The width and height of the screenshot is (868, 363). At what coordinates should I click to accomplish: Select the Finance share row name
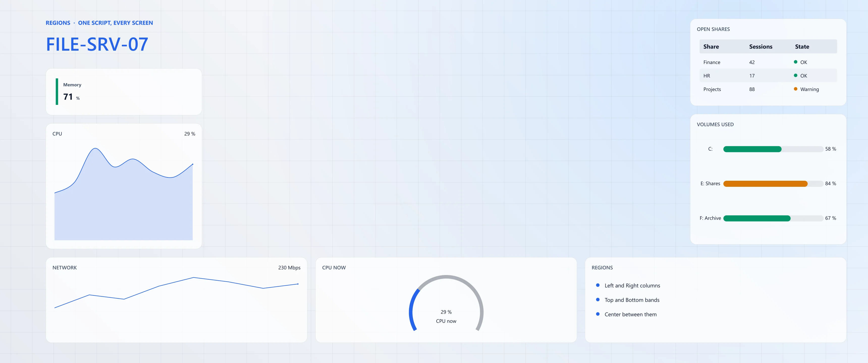(x=712, y=62)
